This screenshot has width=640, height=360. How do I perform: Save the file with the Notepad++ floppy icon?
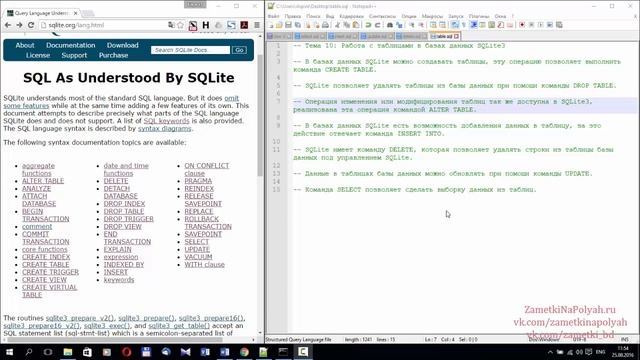tap(288, 25)
